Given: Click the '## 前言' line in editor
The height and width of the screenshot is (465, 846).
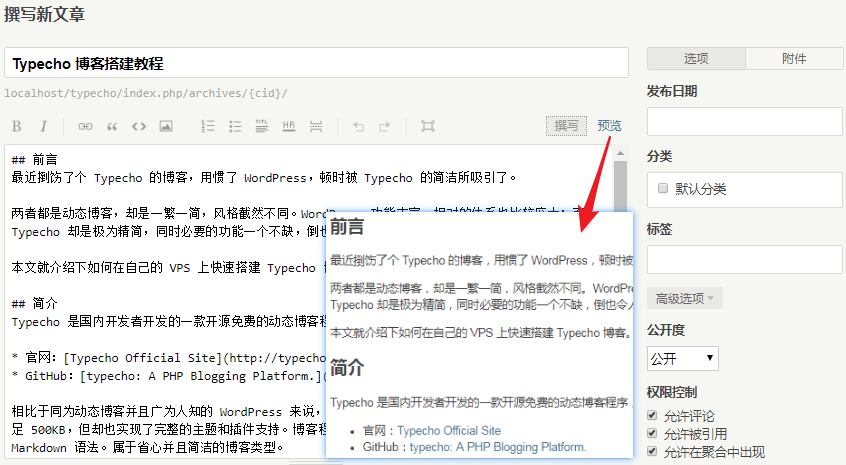Looking at the screenshot, I should [x=34, y=159].
